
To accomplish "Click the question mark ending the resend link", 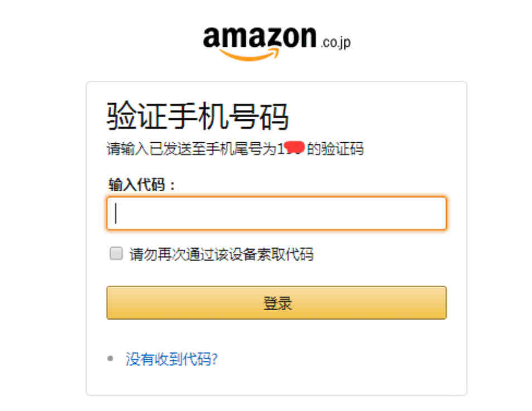I will pyautogui.click(x=214, y=359).
